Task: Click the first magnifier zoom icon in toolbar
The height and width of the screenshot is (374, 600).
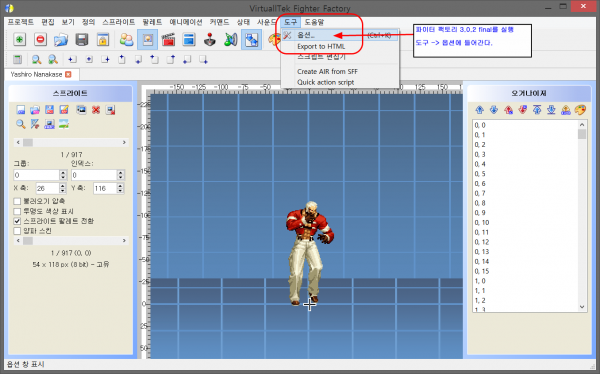Action: 36,59
